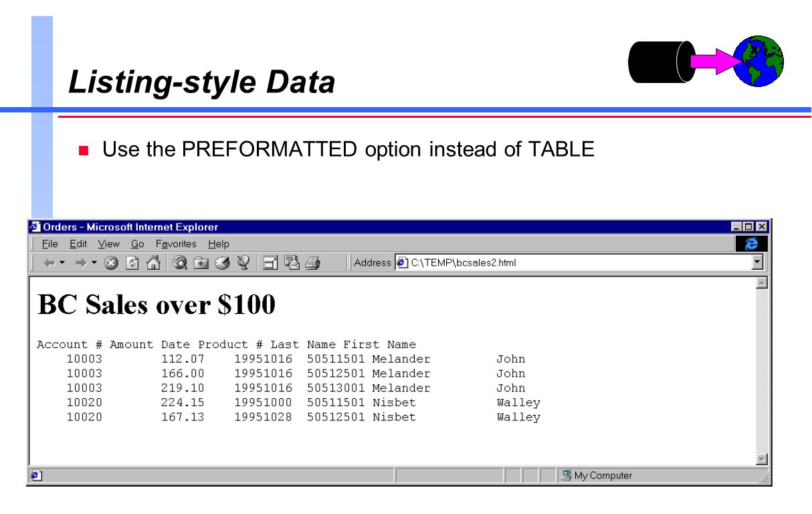Click Walley in the 167.13 row
812x514 pixels.
518,417
